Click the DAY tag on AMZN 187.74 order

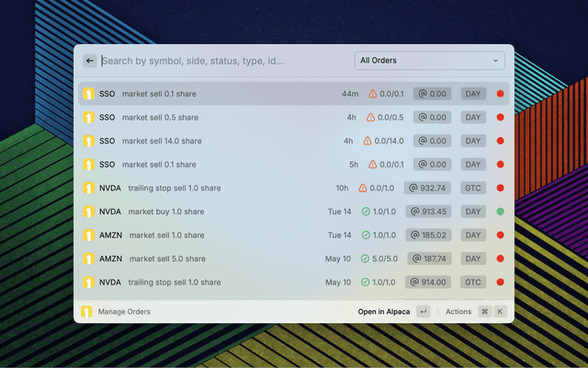click(x=473, y=259)
